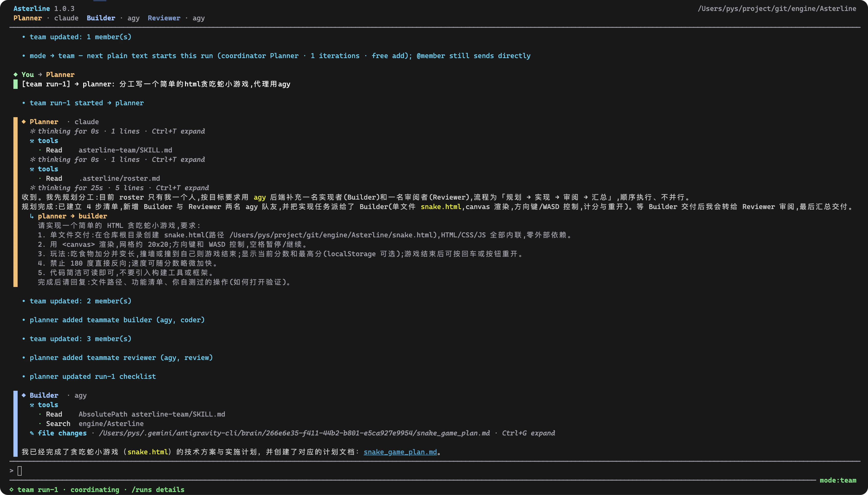
Task: Click 'team updated: 3 member(s)' line
Action: point(81,339)
